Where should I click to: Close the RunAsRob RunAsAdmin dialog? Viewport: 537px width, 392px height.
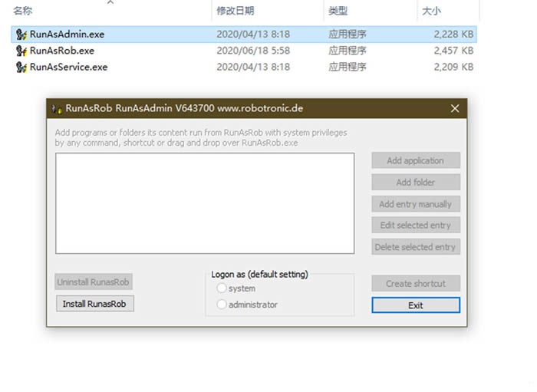pos(455,108)
